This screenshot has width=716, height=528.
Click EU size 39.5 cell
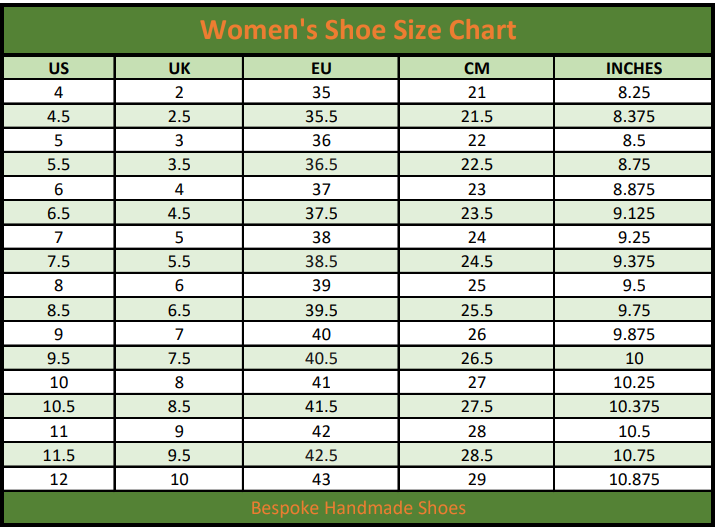coord(321,310)
